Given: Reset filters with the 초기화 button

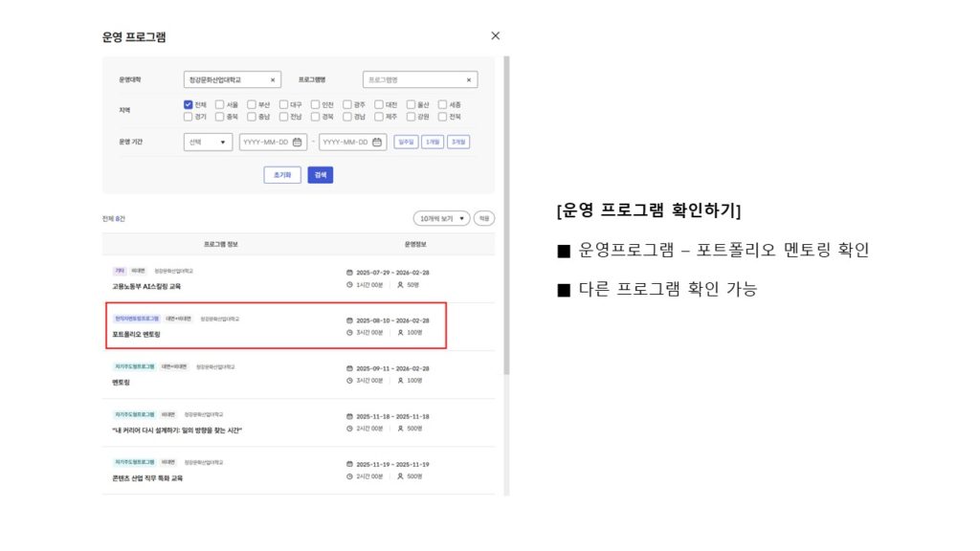Looking at the screenshot, I should pyautogui.click(x=282, y=175).
